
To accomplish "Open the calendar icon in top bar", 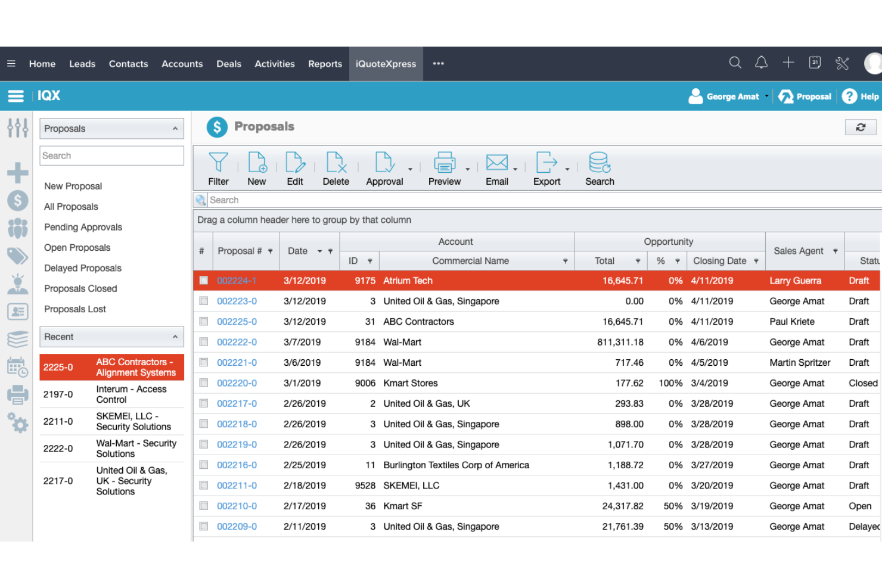I will (815, 63).
